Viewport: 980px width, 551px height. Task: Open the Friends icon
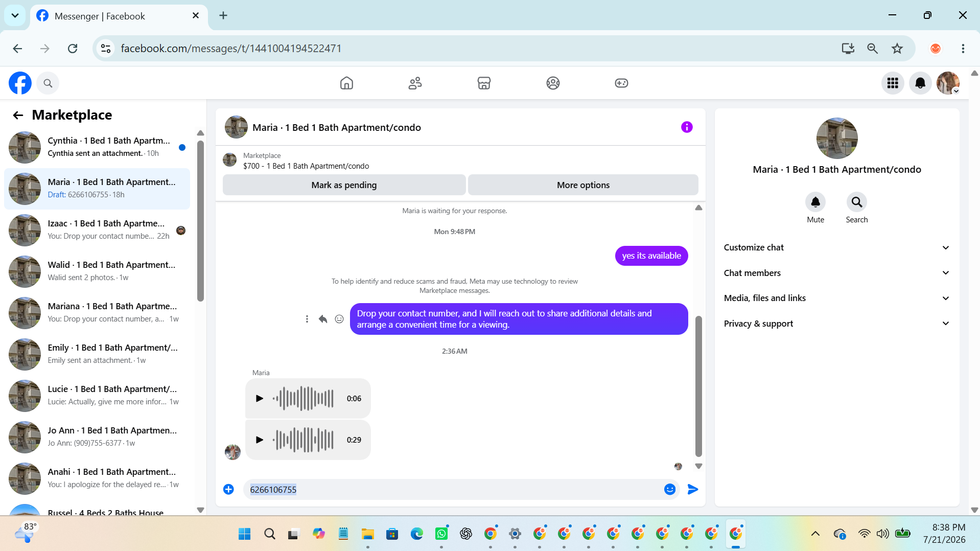(415, 83)
